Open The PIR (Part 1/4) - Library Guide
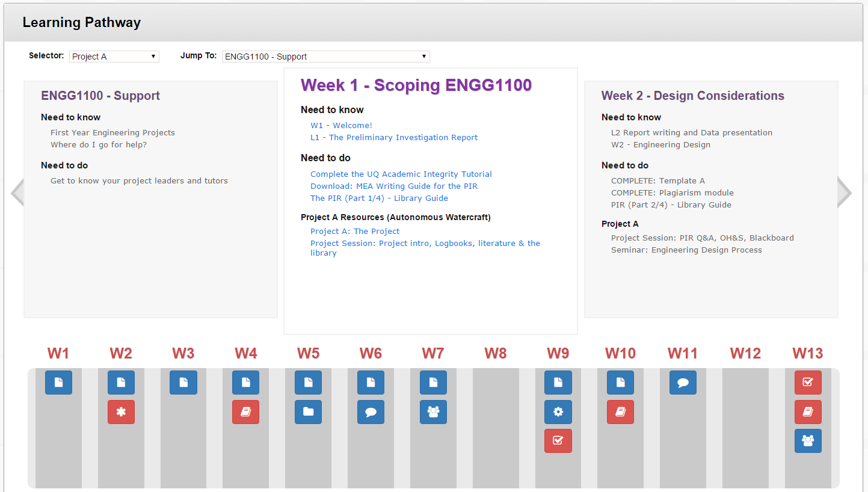 pyautogui.click(x=379, y=198)
